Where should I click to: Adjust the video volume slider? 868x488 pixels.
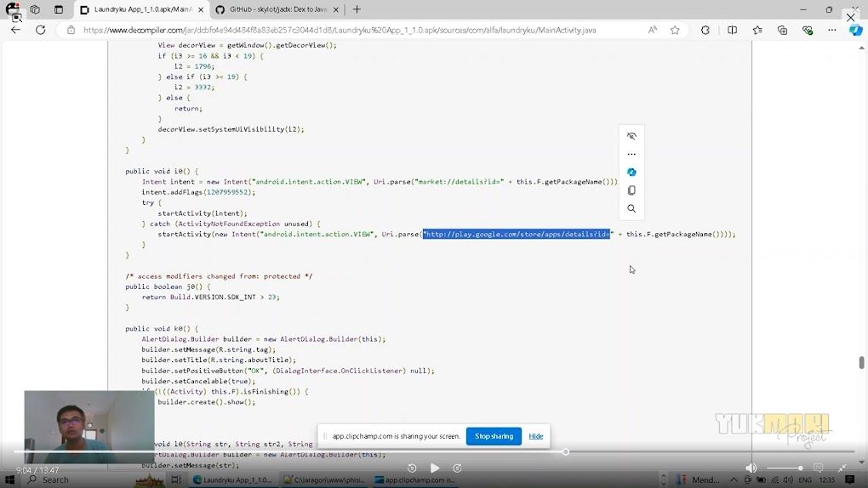click(785, 468)
